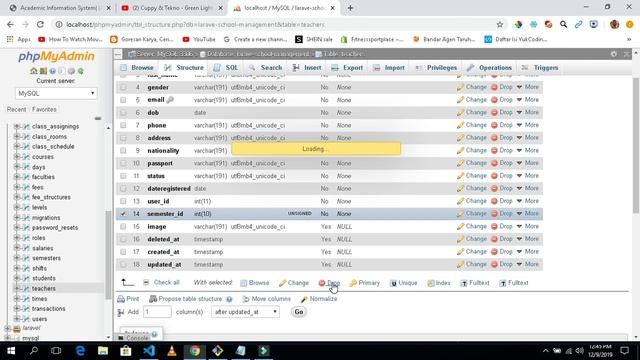
Task: Click Check all link
Action: [166, 282]
